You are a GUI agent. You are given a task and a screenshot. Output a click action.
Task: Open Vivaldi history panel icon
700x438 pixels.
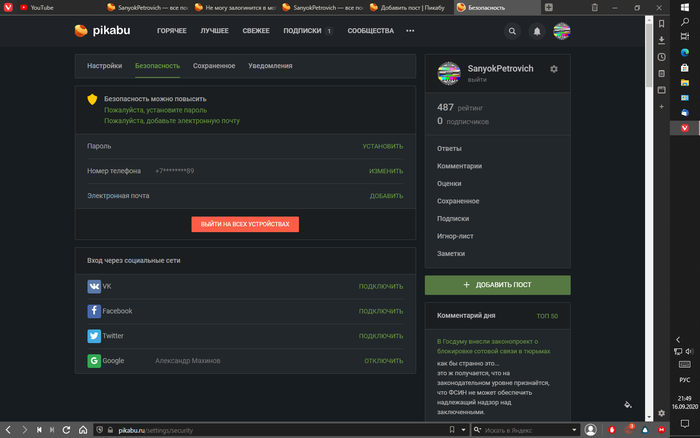point(661,56)
